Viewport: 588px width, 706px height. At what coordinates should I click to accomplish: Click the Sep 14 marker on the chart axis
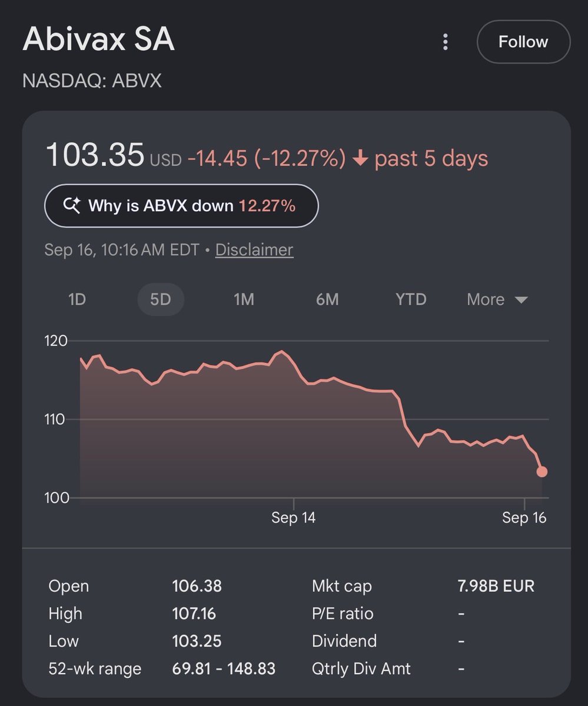coord(293,518)
